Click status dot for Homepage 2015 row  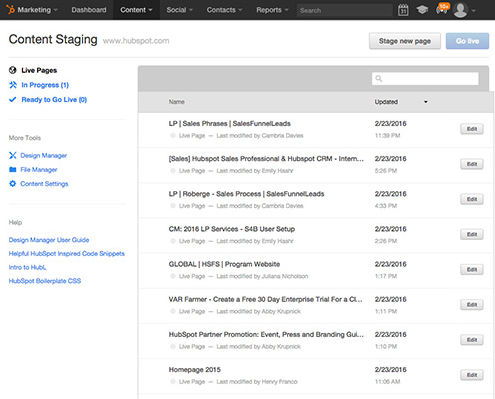[173, 381]
